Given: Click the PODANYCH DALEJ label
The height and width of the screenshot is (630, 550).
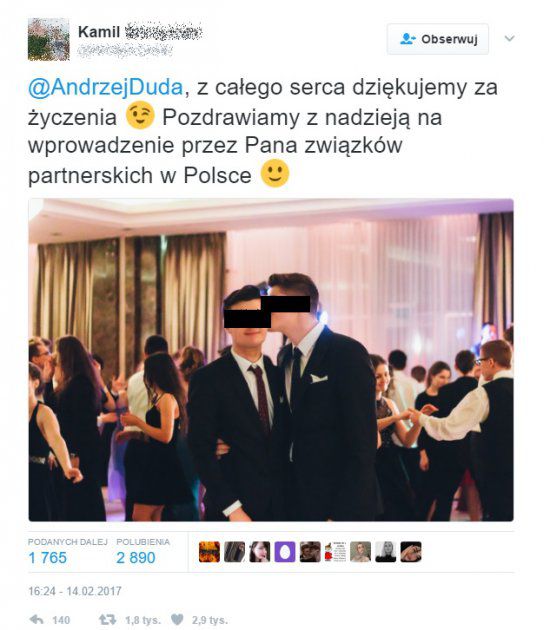Looking at the screenshot, I should tap(67, 542).
